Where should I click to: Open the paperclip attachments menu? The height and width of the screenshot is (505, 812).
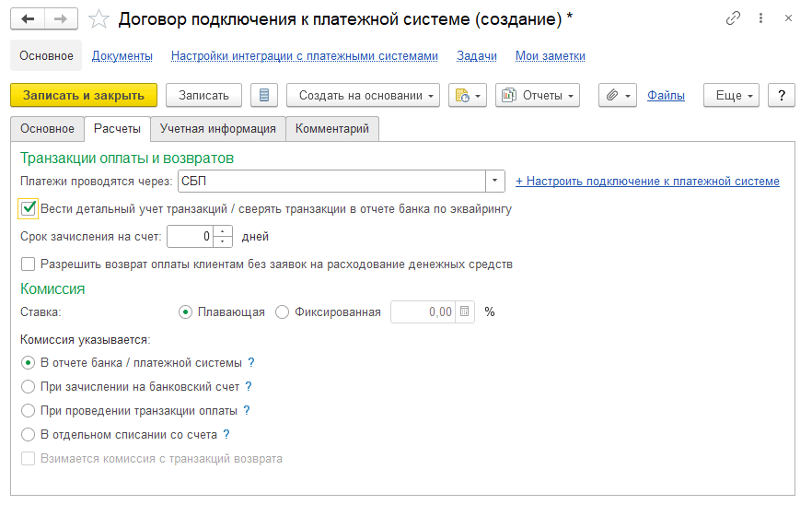pyautogui.click(x=617, y=95)
